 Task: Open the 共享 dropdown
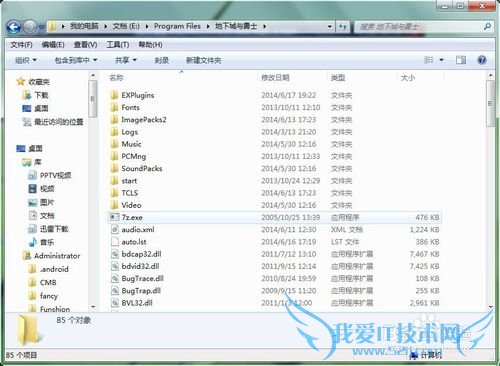pyautogui.click(x=126, y=60)
